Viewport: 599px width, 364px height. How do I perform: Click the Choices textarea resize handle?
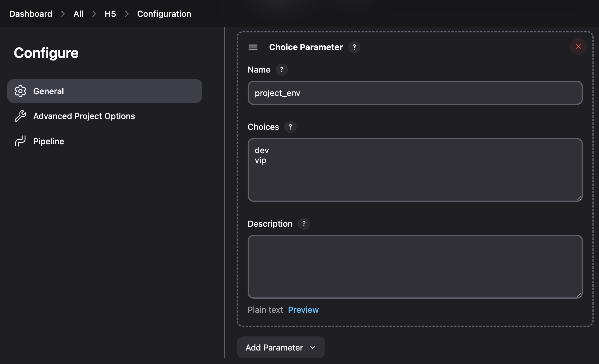pos(579,198)
